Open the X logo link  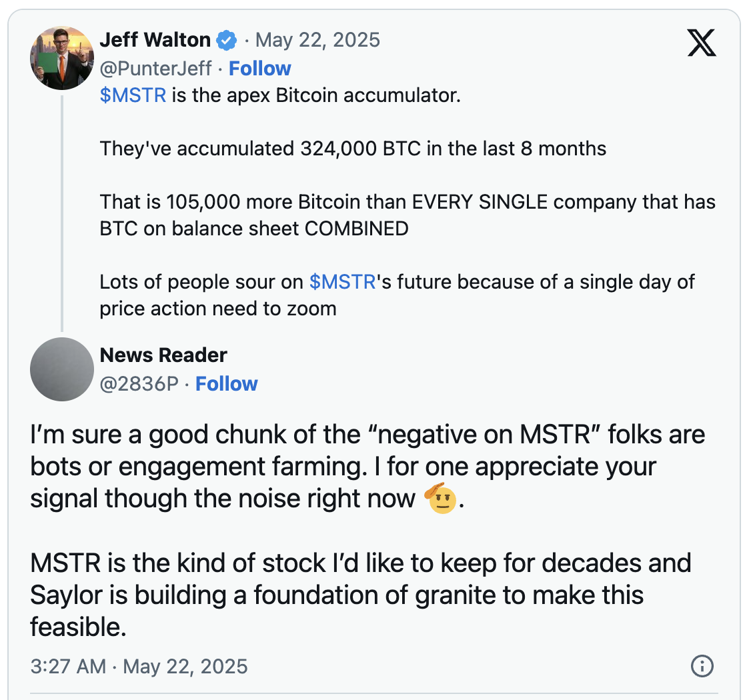click(x=701, y=43)
